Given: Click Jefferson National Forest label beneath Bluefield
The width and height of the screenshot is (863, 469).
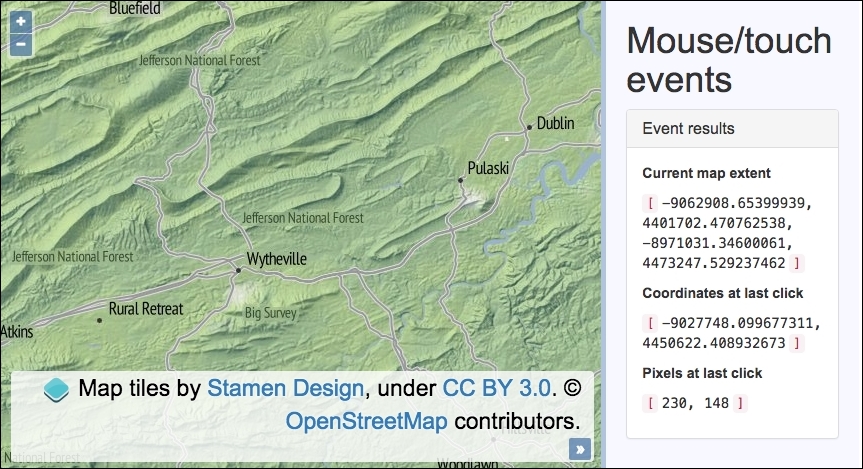Looking at the screenshot, I should click(x=200, y=60).
